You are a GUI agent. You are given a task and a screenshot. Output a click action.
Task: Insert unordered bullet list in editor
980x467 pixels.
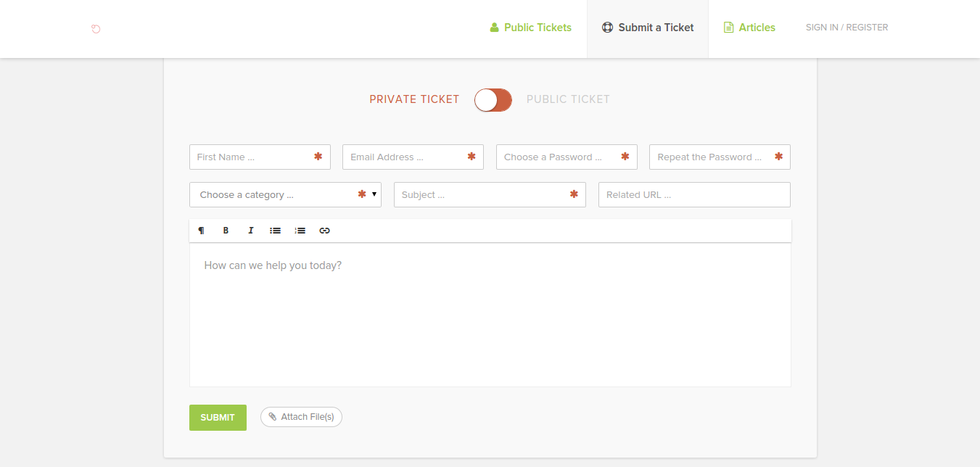click(x=275, y=231)
